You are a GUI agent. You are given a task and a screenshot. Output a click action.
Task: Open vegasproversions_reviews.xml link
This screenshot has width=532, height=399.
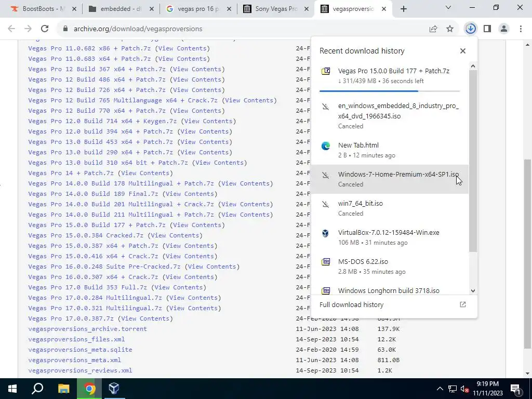click(80, 370)
